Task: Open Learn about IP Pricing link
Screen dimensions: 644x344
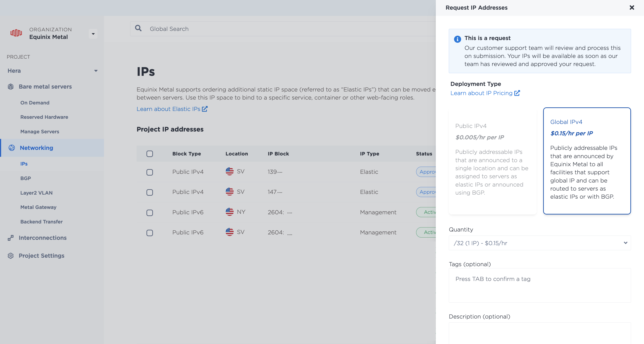Action: point(481,93)
